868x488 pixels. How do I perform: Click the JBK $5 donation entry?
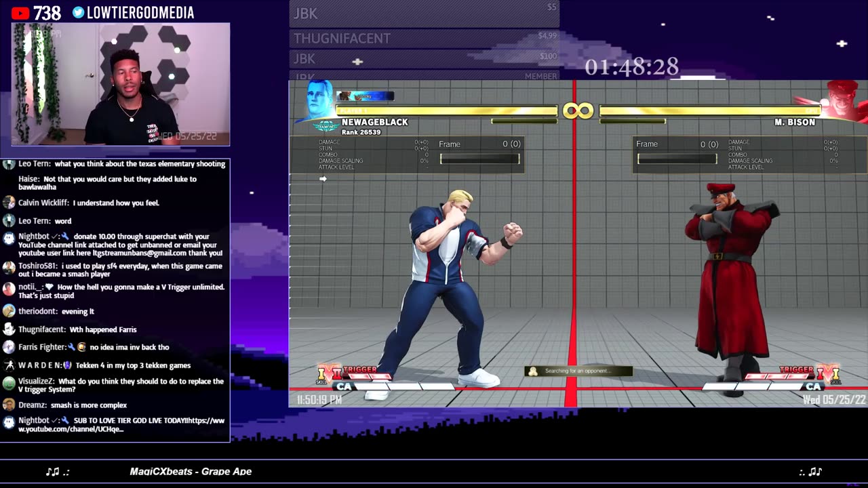click(425, 14)
